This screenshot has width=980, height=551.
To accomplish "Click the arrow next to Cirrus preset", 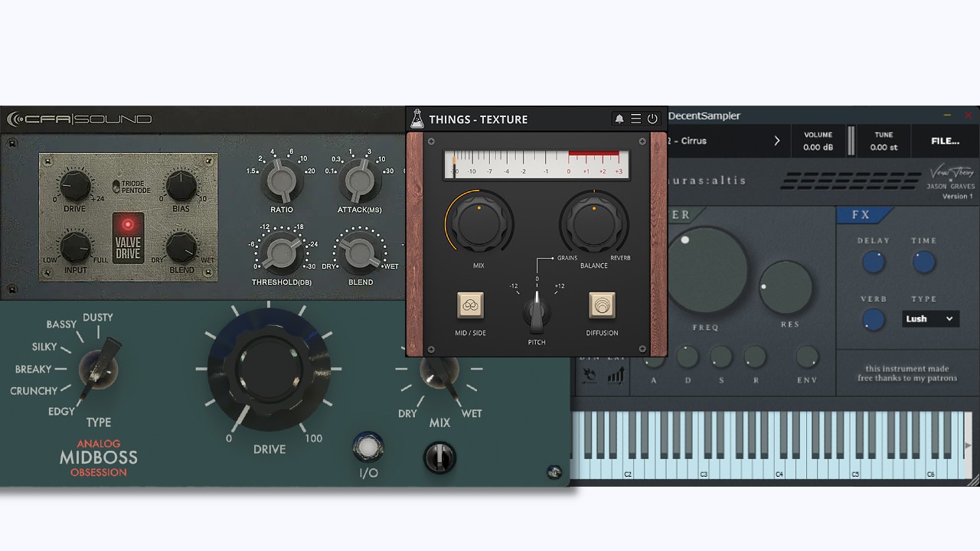I will (777, 141).
